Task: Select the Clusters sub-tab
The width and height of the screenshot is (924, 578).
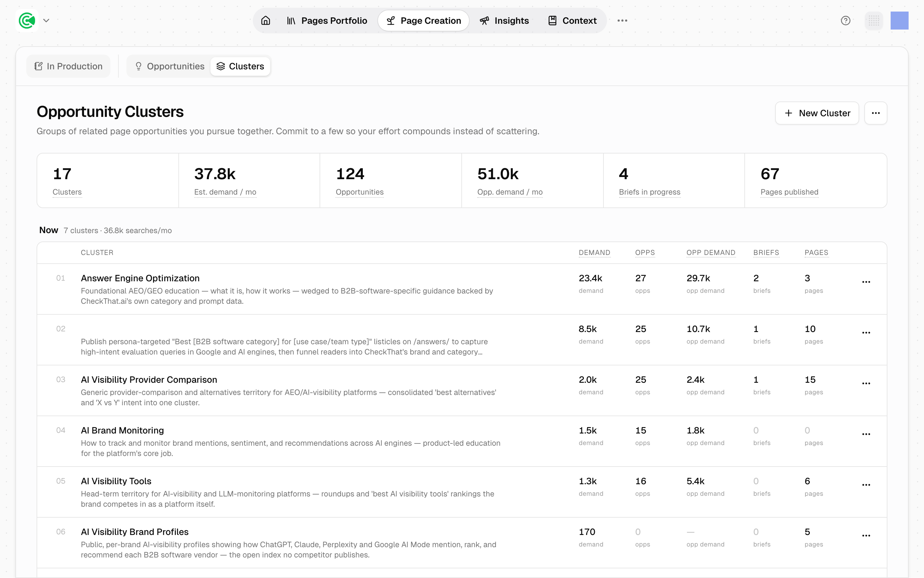Action: pos(240,66)
